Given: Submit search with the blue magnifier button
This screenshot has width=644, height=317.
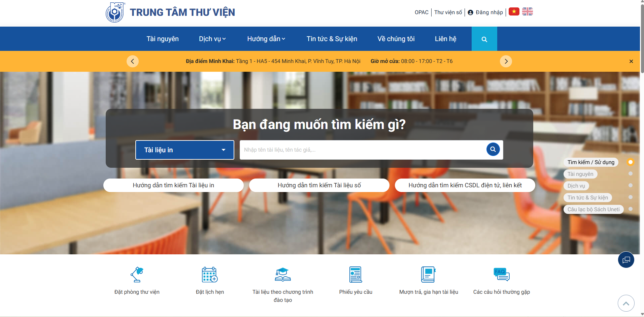Looking at the screenshot, I should click(x=493, y=149).
